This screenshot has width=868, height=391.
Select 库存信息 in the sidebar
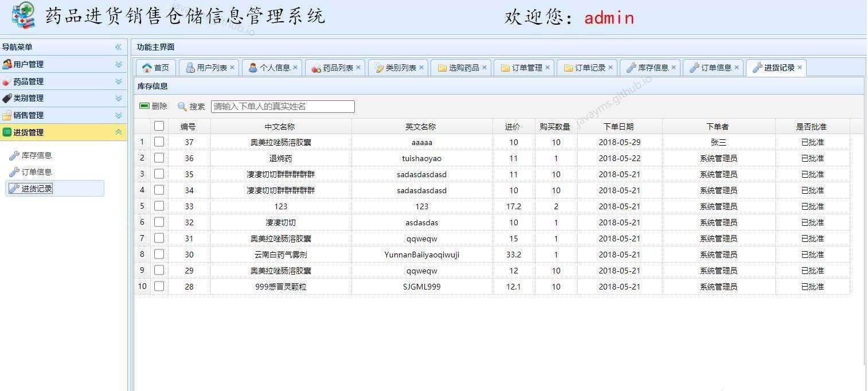pyautogui.click(x=38, y=154)
